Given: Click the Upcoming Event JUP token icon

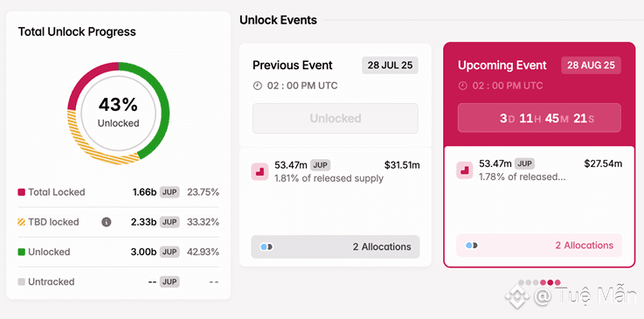Looking at the screenshot, I should pos(465,170).
